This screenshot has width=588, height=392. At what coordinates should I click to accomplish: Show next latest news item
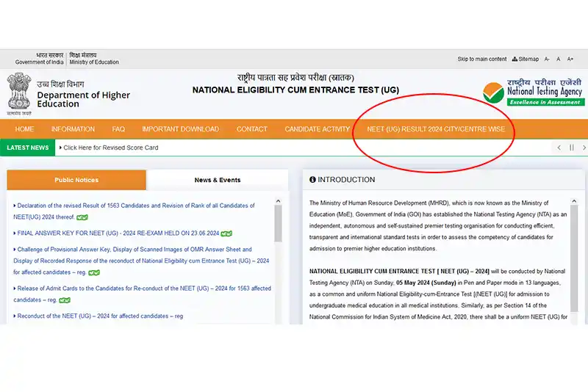pyautogui.click(x=584, y=148)
